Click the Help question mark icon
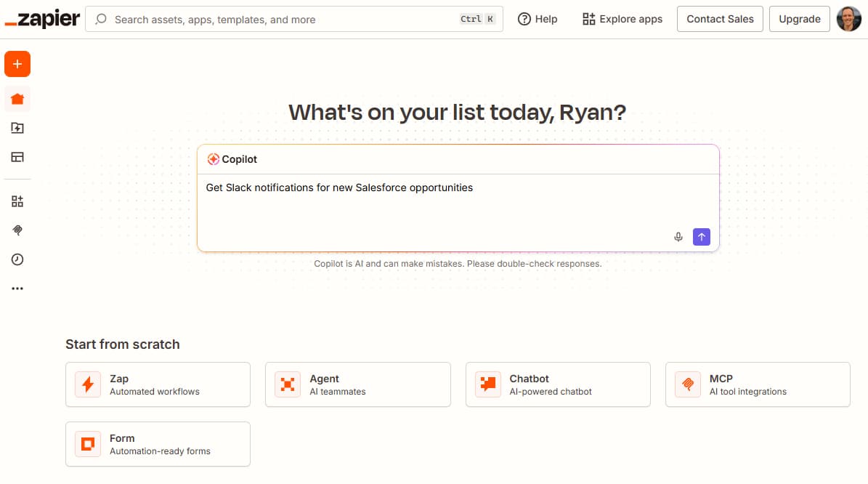The width and height of the screenshot is (868, 484). point(524,19)
